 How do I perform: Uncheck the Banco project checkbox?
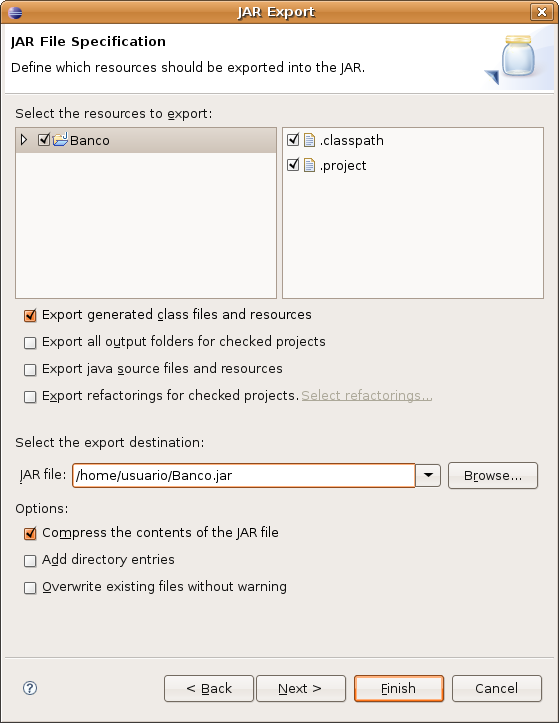[44, 139]
